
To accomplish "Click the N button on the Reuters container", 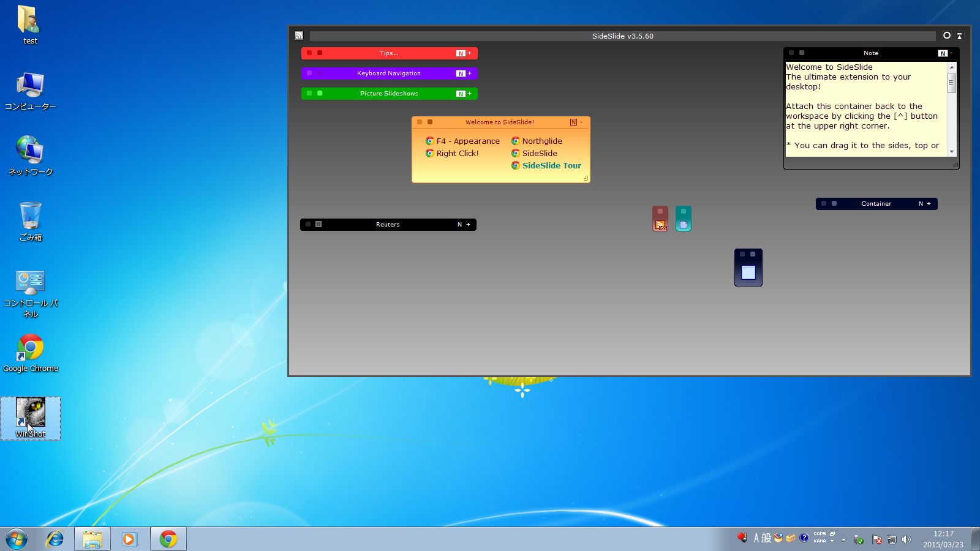I will [459, 225].
